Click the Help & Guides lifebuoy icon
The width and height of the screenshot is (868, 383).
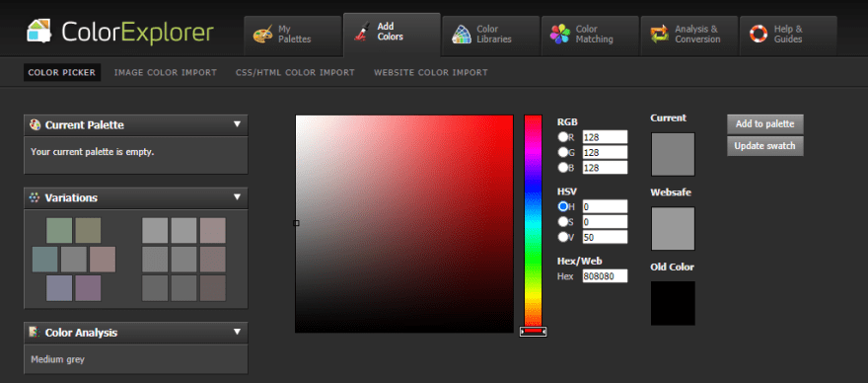759,34
